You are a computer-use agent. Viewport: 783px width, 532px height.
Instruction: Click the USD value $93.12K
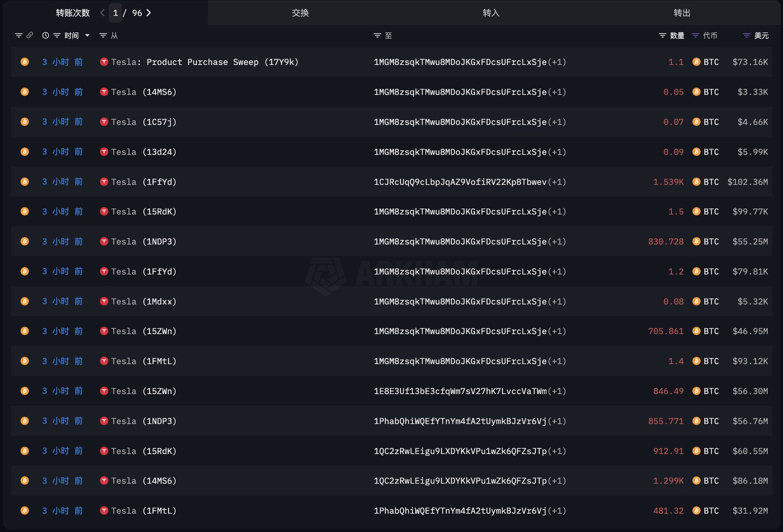pos(750,361)
